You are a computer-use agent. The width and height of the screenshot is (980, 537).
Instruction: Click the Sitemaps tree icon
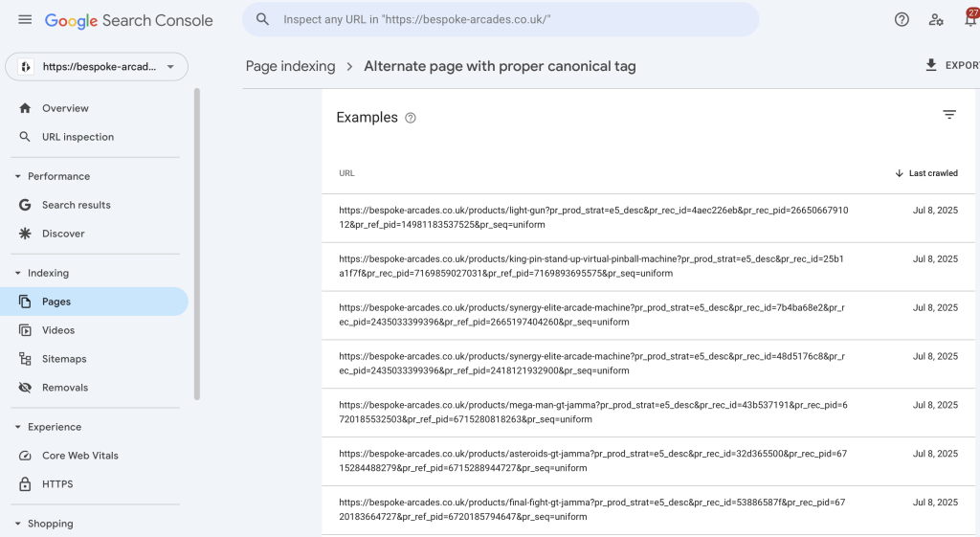(x=25, y=359)
